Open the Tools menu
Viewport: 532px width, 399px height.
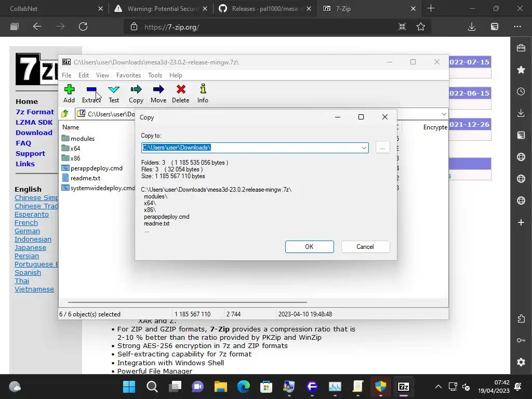point(155,75)
